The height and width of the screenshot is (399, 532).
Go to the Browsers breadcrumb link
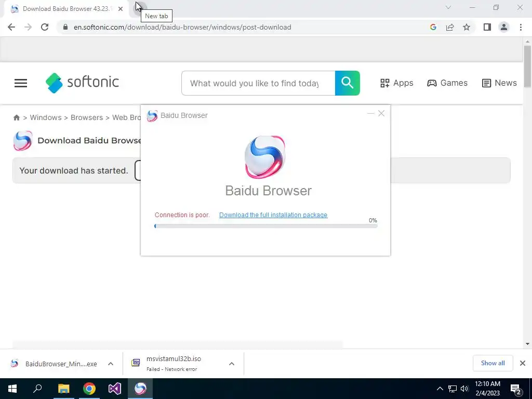(x=87, y=117)
